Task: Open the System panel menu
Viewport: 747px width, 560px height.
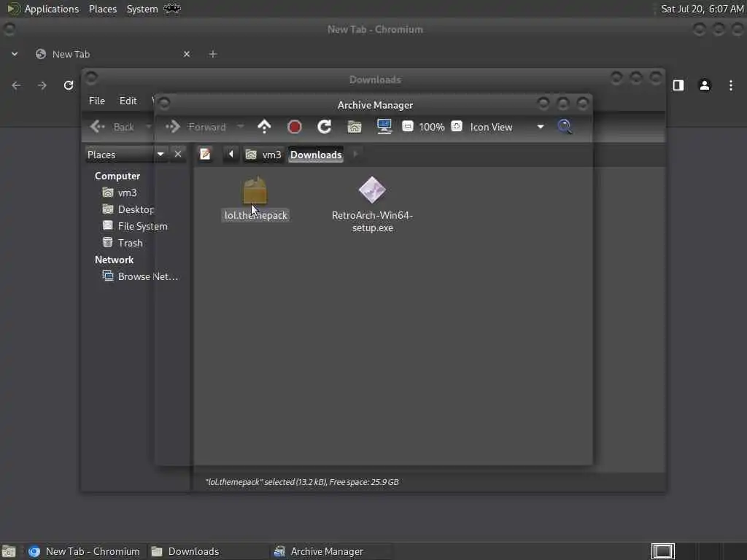Action: pos(142,9)
